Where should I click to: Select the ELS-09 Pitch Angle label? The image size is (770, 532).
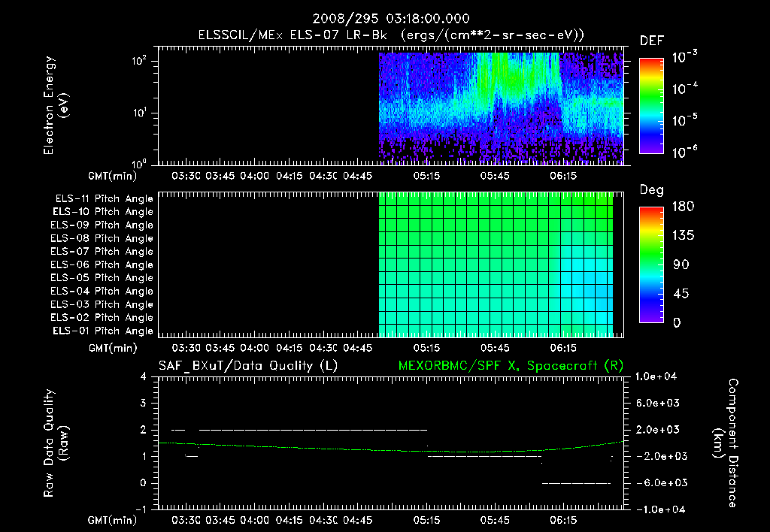click(x=102, y=225)
